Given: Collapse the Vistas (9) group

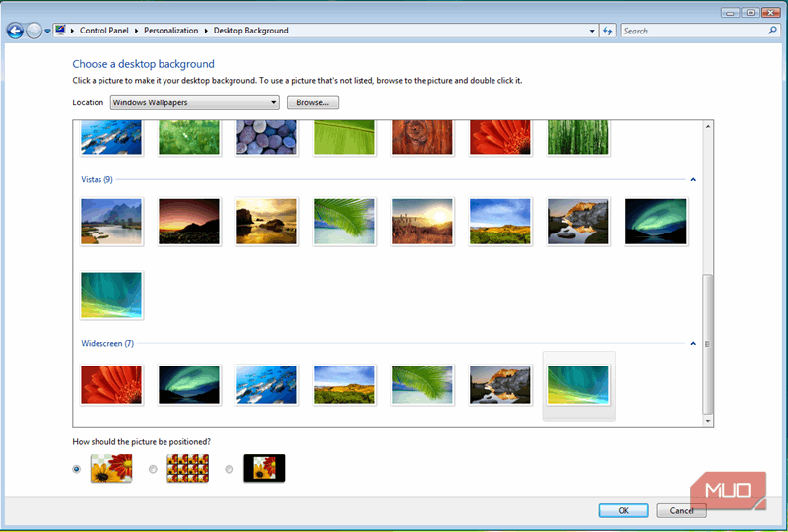Looking at the screenshot, I should (693, 180).
